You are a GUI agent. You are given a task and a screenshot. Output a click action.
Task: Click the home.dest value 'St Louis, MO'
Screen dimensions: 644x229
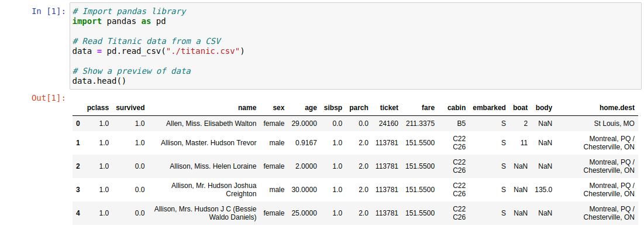(614, 124)
